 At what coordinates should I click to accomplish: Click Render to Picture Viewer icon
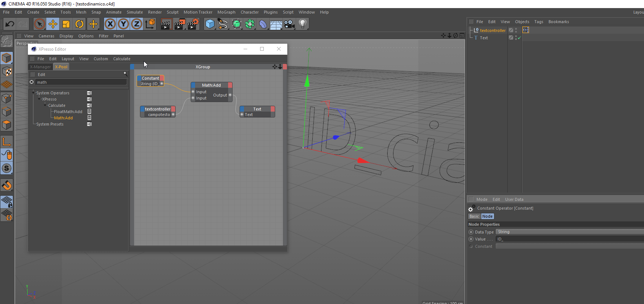[180, 24]
